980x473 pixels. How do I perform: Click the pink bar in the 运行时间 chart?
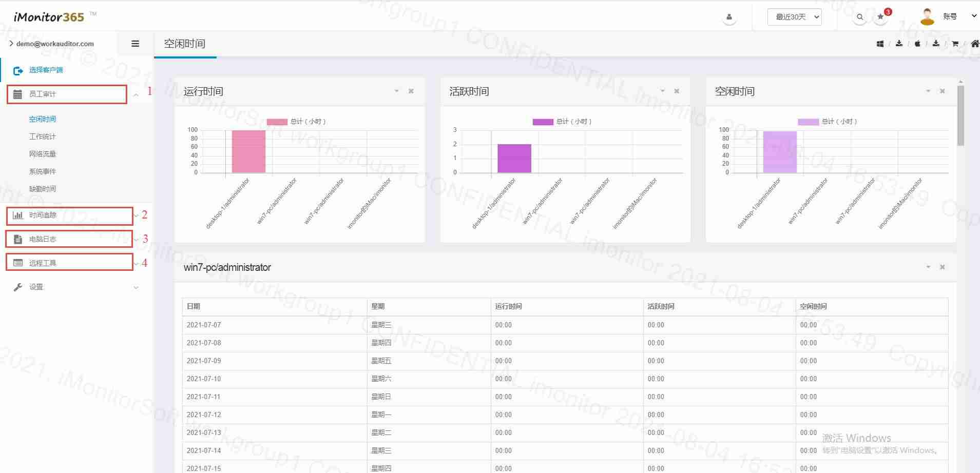coord(249,151)
